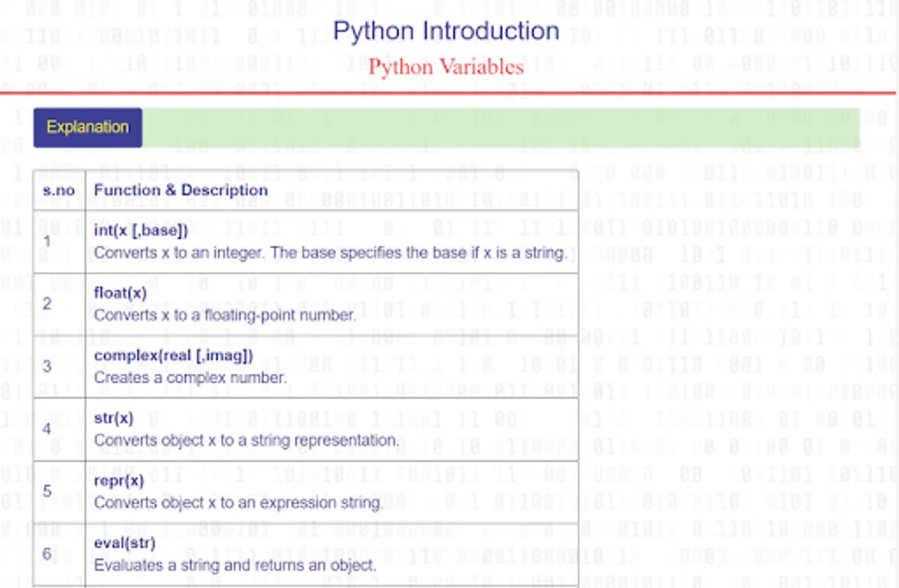This screenshot has height=588, width=899.
Task: Select the 'Python Introduction' title text
Action: click(x=446, y=31)
